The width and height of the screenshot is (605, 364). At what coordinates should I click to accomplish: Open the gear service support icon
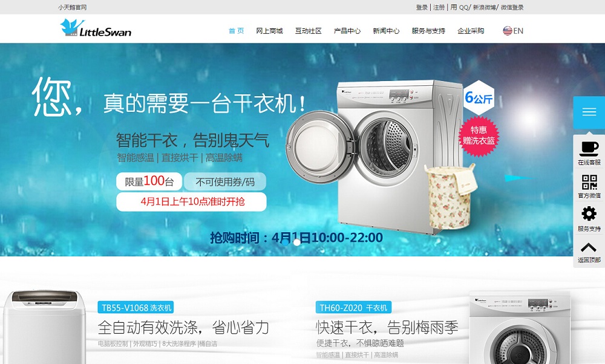589,213
